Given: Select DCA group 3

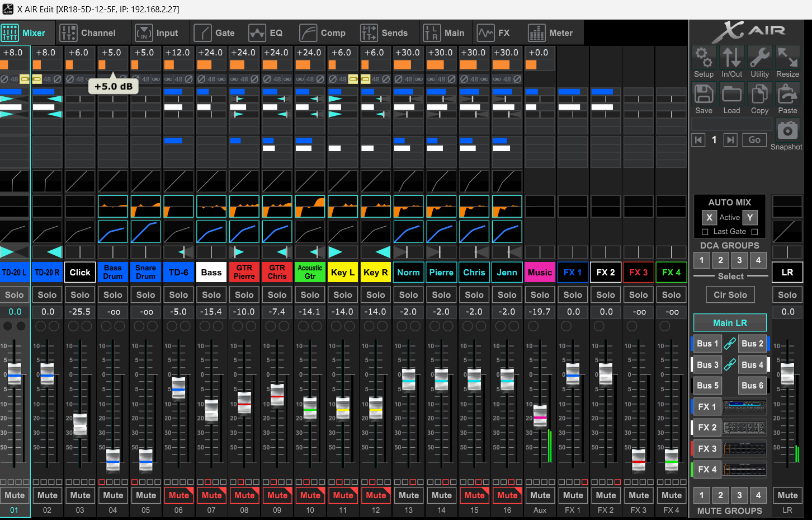Looking at the screenshot, I should (x=739, y=260).
